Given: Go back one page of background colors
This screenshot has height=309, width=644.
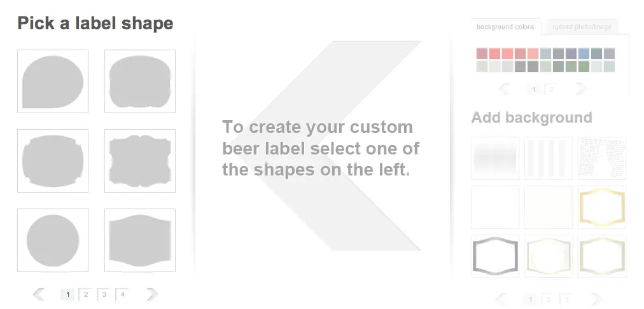Looking at the screenshot, I should tap(505, 90).
